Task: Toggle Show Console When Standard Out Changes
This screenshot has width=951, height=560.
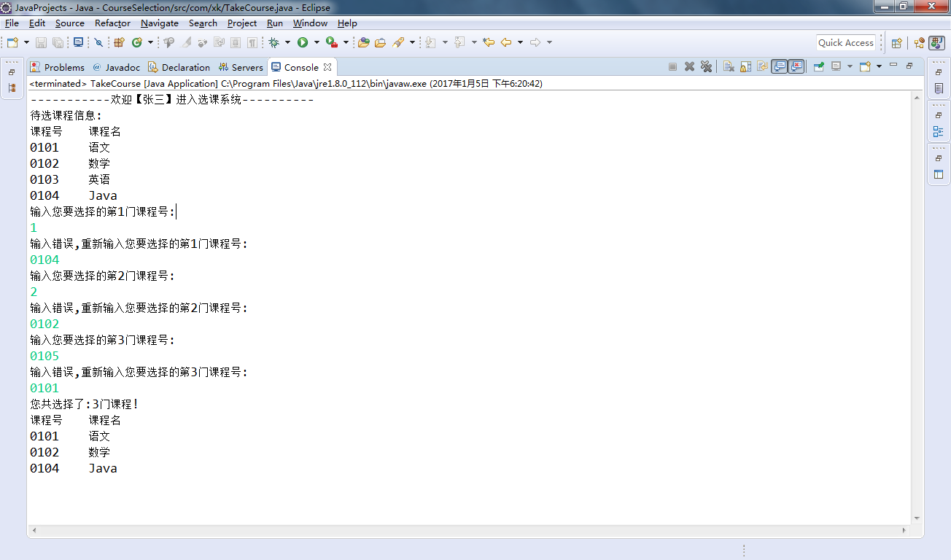Action: [x=777, y=66]
